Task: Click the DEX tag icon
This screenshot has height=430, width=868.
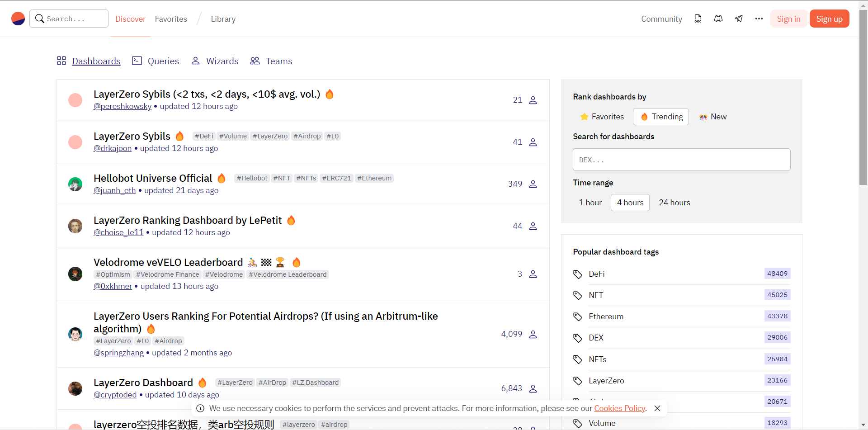Action: pos(578,338)
